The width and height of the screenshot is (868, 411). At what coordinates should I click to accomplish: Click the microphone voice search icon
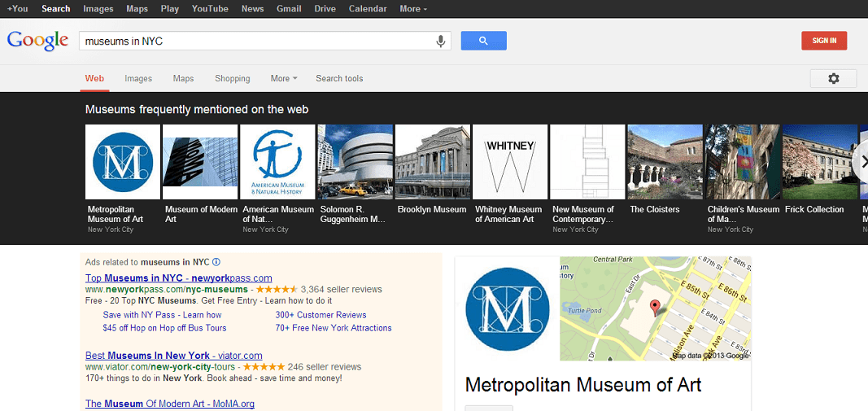click(441, 41)
